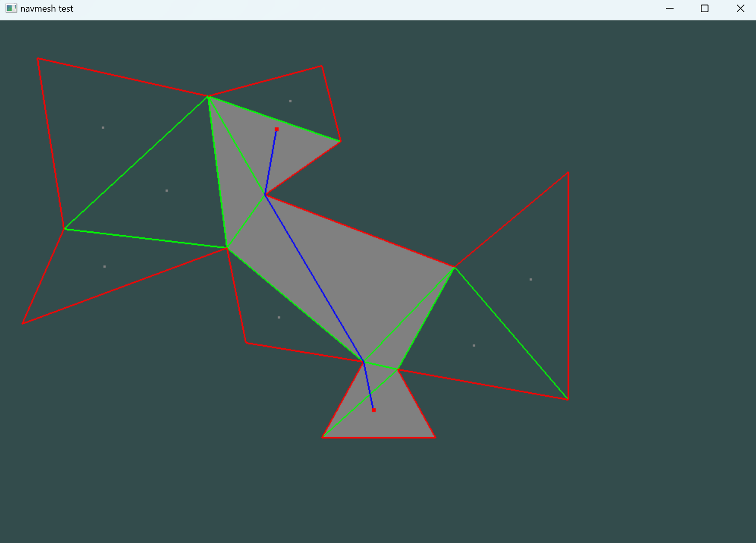Image resolution: width=756 pixels, height=543 pixels.
Task: Click the long blue path segment across gray area
Action: point(314,278)
